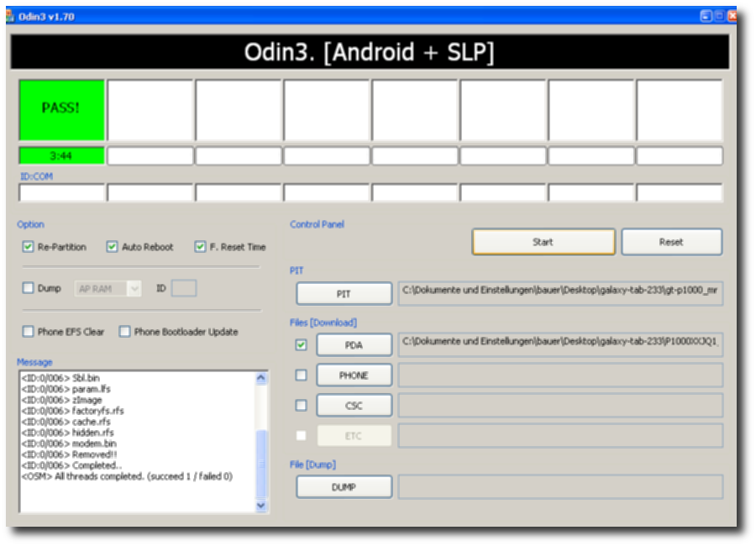The width and height of the screenshot is (756, 546).
Task: Click the PDA file button
Action: pyautogui.click(x=354, y=345)
